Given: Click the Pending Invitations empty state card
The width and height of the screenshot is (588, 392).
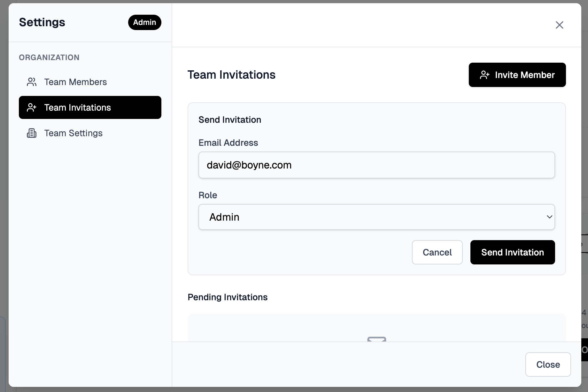Looking at the screenshot, I should coord(376,329).
